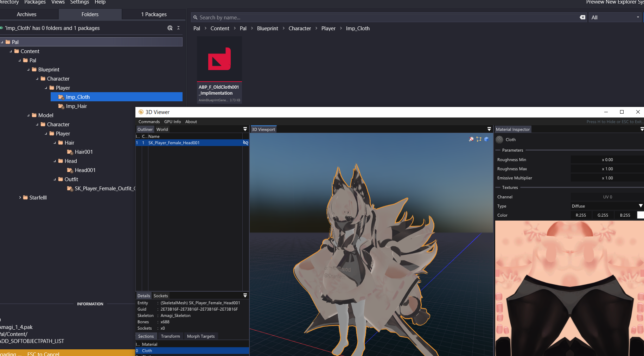Click the Imp_Hair folder icon in tree
Screen dimensions: 644x356
[x=61, y=106]
